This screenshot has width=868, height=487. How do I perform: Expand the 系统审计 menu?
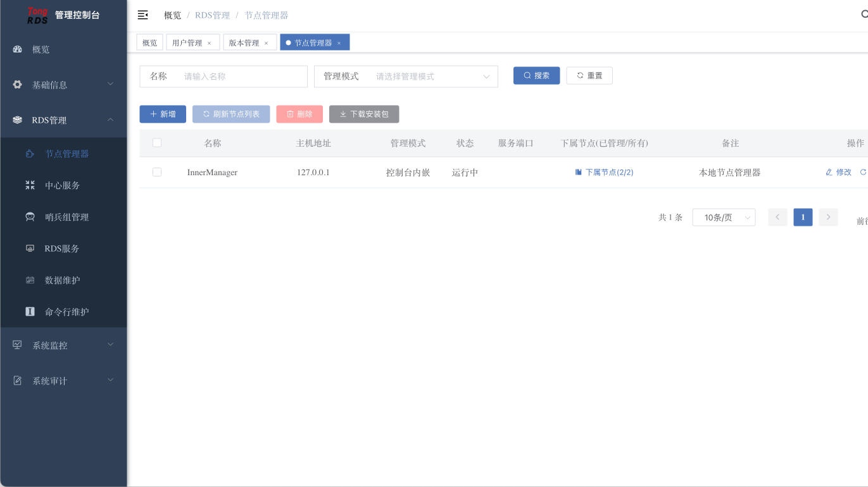pos(63,381)
